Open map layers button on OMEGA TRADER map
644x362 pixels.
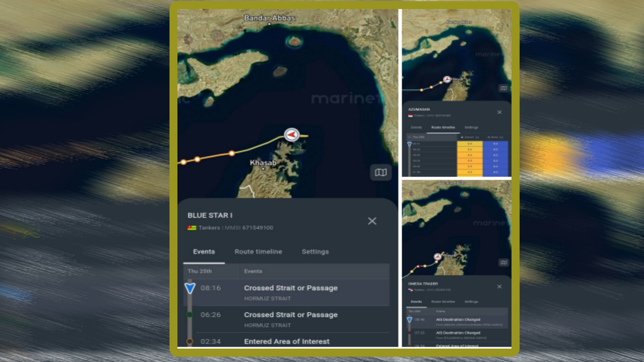click(x=504, y=262)
